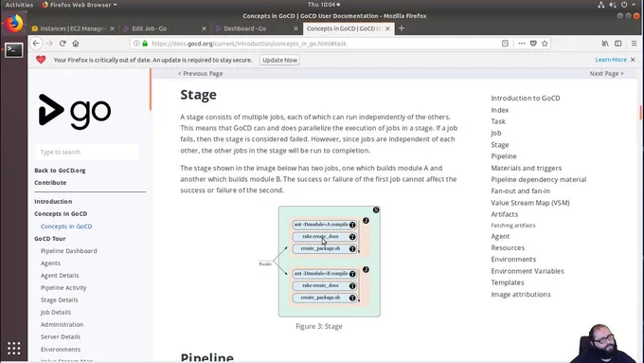Image resolution: width=644 pixels, height=363 pixels.
Task: Click the Figure 3 Stage diagram image
Action: (319, 262)
